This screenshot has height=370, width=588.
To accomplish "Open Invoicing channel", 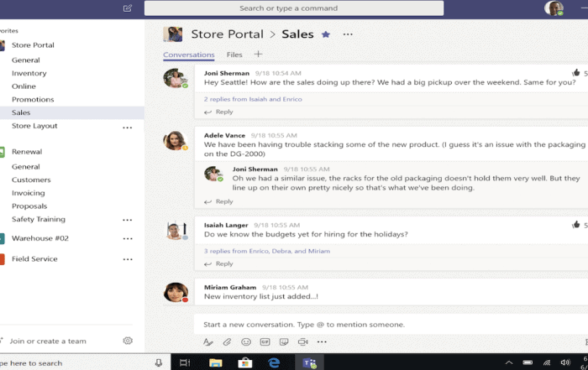I will 28,193.
